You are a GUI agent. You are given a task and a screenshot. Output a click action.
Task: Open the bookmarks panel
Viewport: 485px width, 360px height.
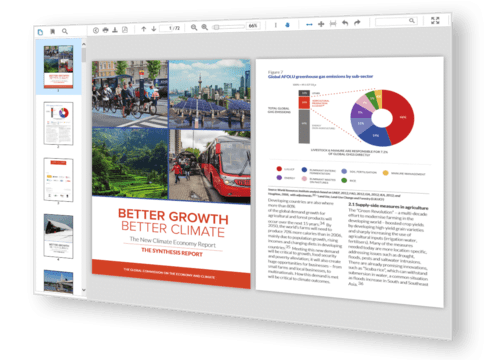coord(52,32)
